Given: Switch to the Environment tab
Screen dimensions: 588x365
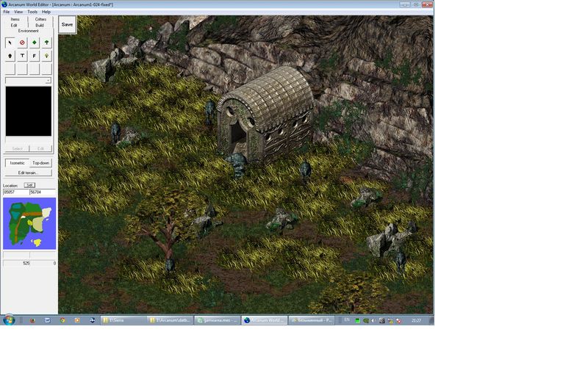Looking at the screenshot, I should tap(29, 31).
